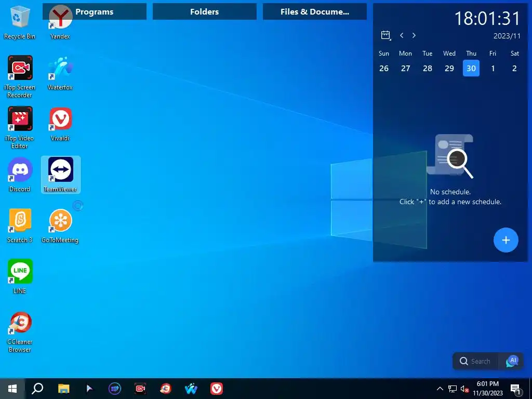Open the round purple app on taskbar
Screen dimensions: 532x399
coord(115,389)
